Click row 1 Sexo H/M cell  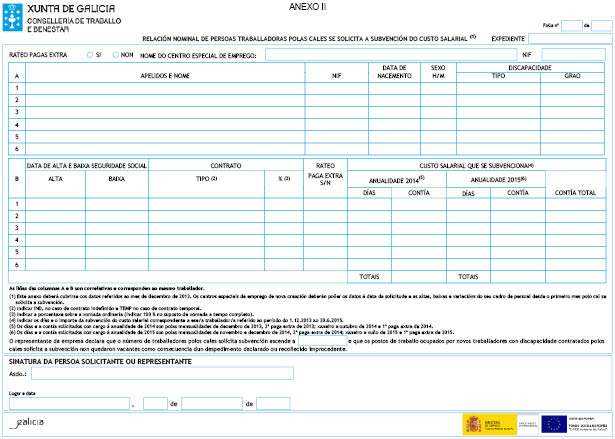(x=438, y=88)
